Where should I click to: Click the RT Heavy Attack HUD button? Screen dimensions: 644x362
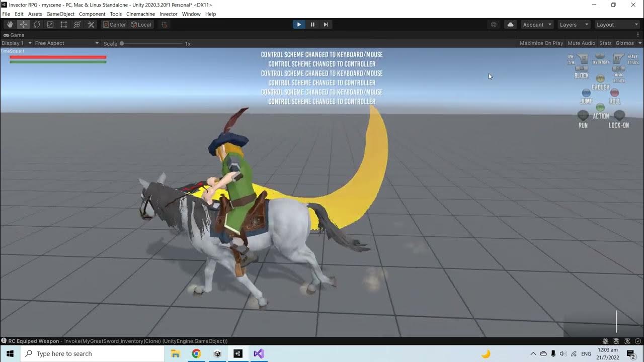[618, 58]
